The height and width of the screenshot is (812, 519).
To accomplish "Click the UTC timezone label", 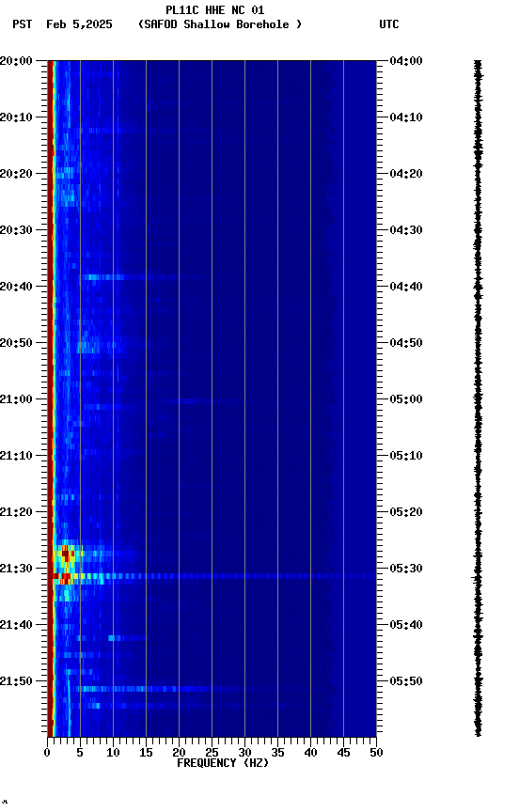I will [389, 24].
